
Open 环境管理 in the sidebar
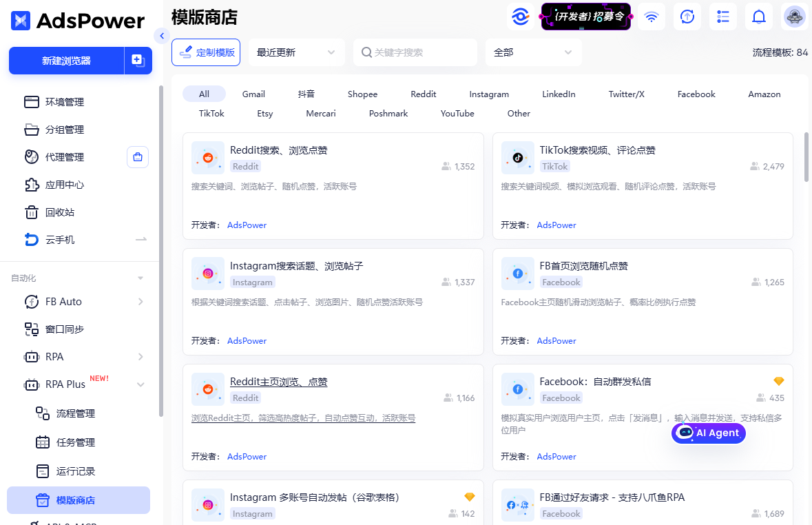click(x=64, y=101)
